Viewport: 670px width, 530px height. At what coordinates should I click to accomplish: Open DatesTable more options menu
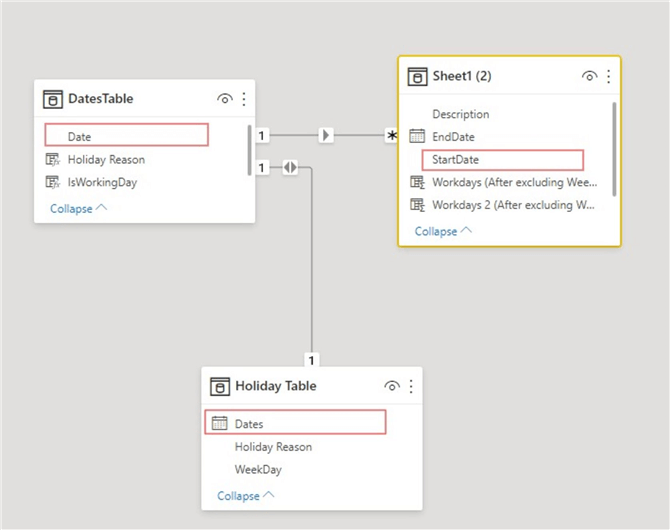pos(243,99)
